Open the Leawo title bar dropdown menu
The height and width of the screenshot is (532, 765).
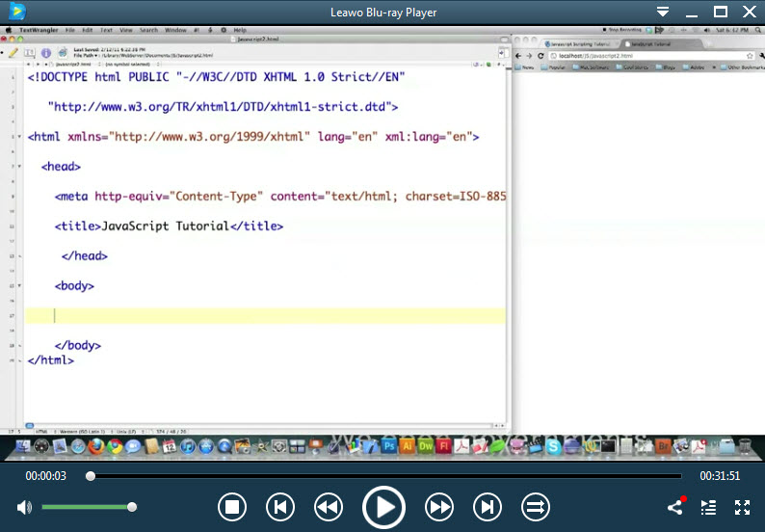tap(663, 12)
